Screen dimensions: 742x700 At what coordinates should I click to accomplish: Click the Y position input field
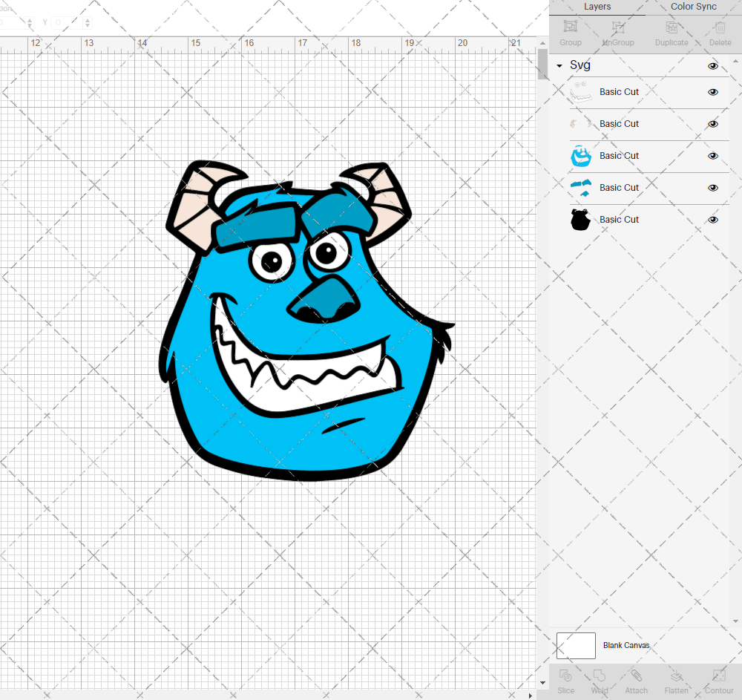[x=68, y=22]
